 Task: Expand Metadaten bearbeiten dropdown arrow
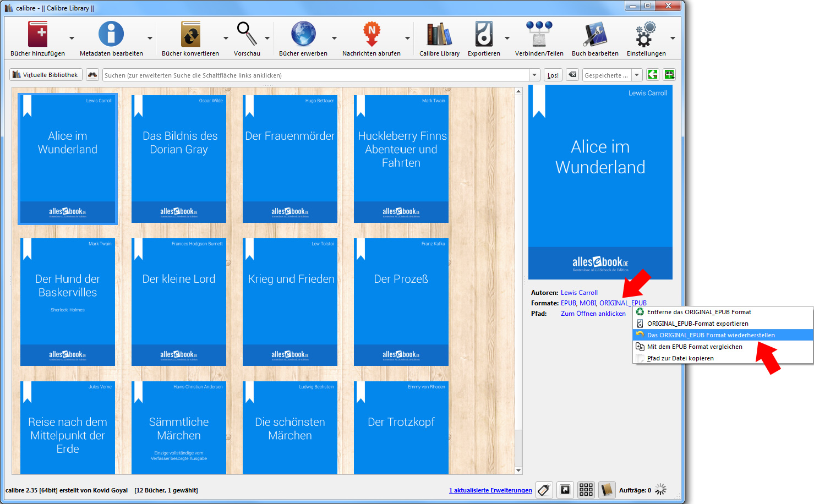tap(150, 38)
